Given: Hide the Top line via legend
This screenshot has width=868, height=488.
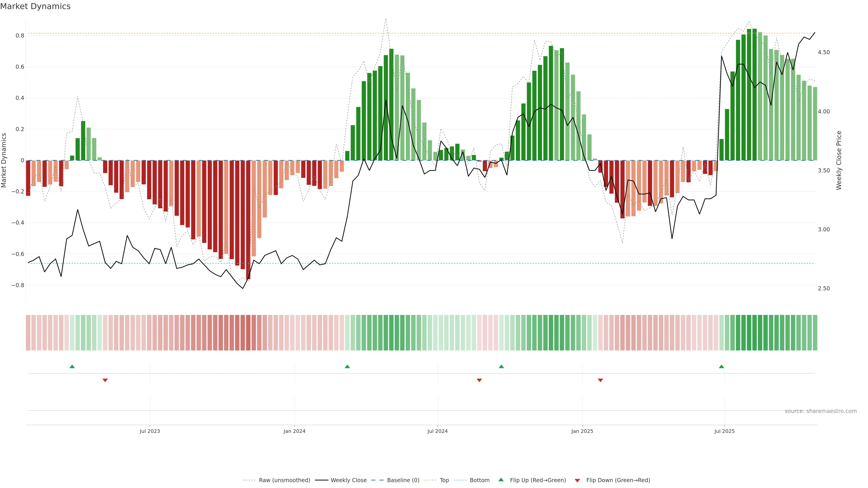Looking at the screenshot, I should coord(444,480).
